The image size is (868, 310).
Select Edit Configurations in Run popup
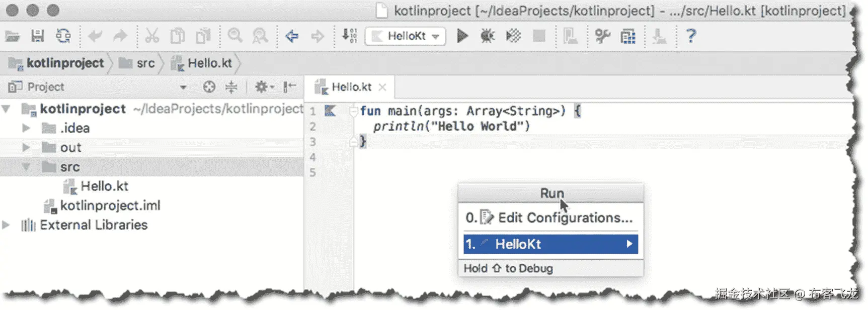coord(550,218)
